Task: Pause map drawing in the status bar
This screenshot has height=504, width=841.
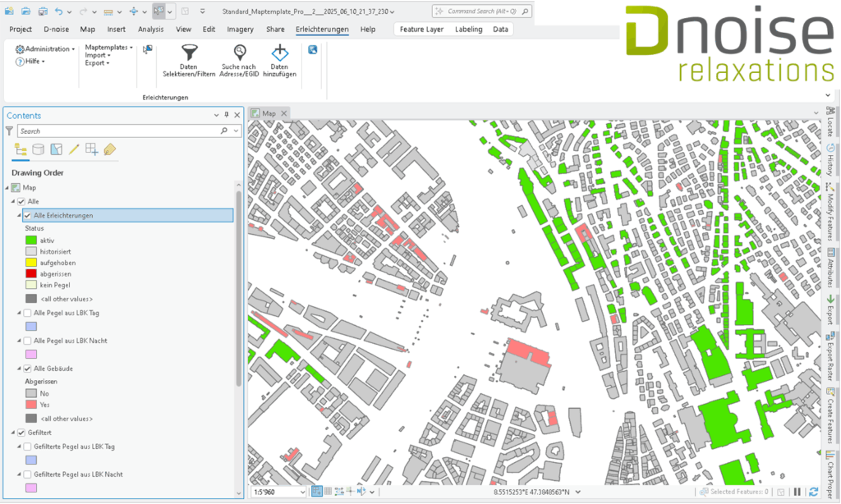Action: [x=797, y=492]
